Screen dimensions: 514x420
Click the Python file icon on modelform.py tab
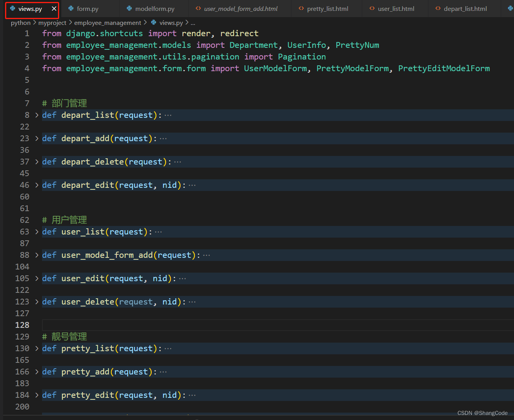pos(129,8)
